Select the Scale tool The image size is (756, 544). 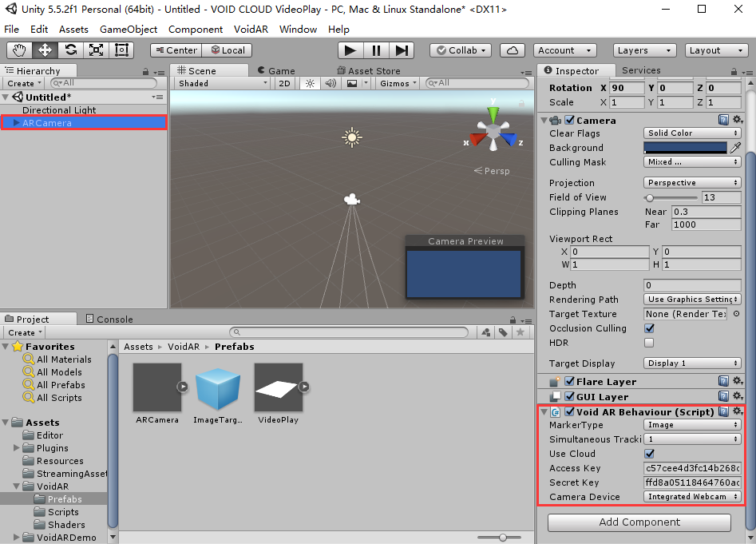[x=96, y=50]
